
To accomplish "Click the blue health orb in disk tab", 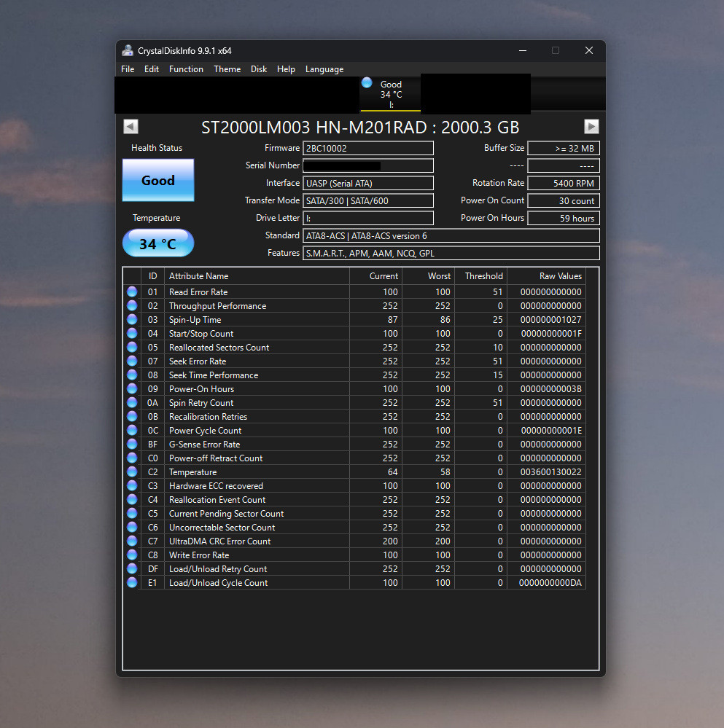I will coord(367,82).
